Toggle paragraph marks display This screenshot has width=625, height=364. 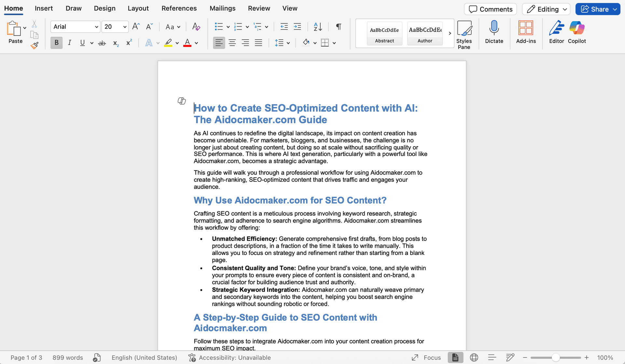(339, 27)
